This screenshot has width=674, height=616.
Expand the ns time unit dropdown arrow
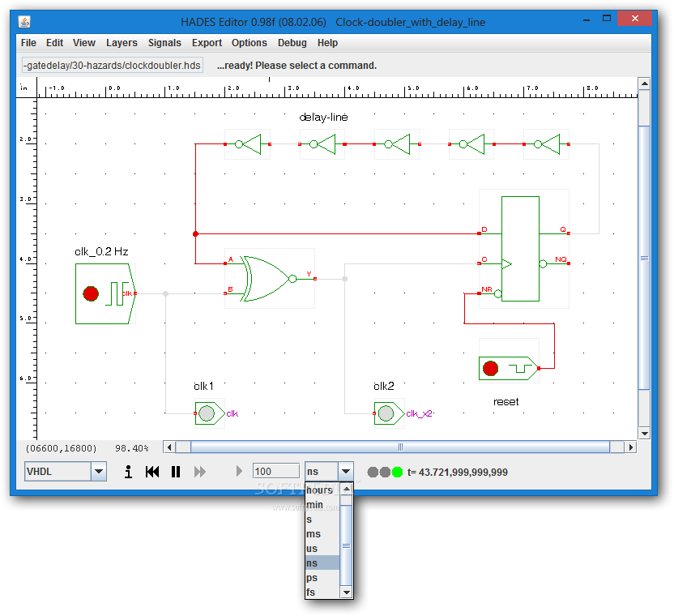[346, 472]
